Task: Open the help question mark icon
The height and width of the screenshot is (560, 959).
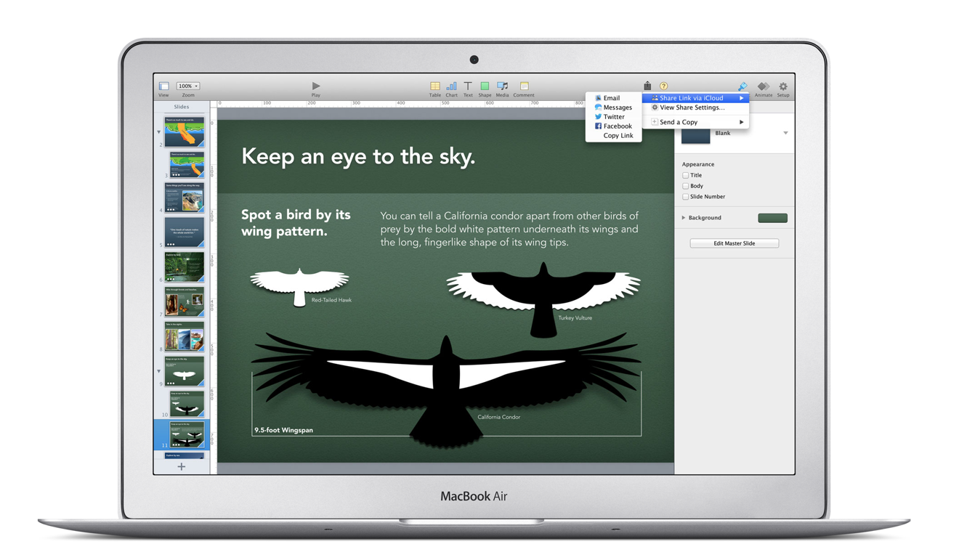Action: click(x=663, y=86)
